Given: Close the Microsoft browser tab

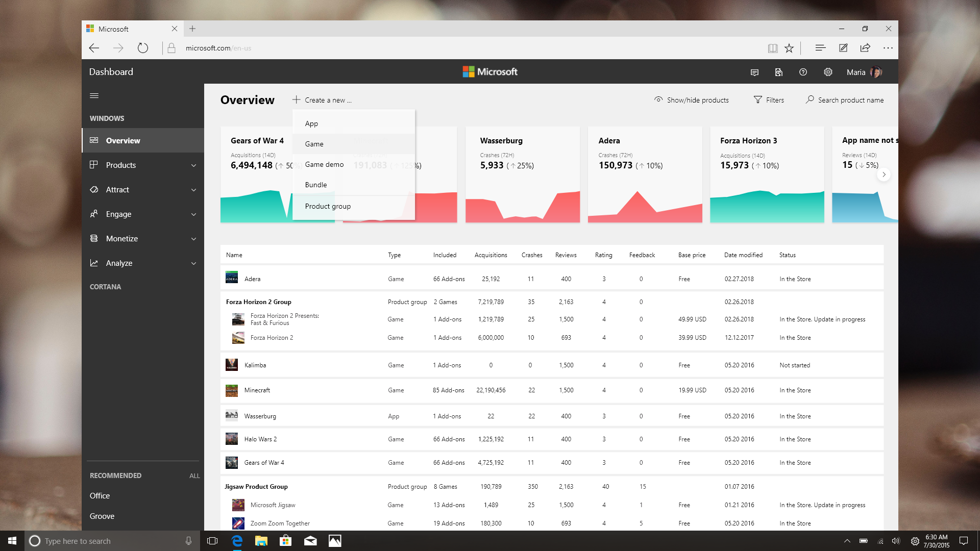Looking at the screenshot, I should pyautogui.click(x=175, y=29).
